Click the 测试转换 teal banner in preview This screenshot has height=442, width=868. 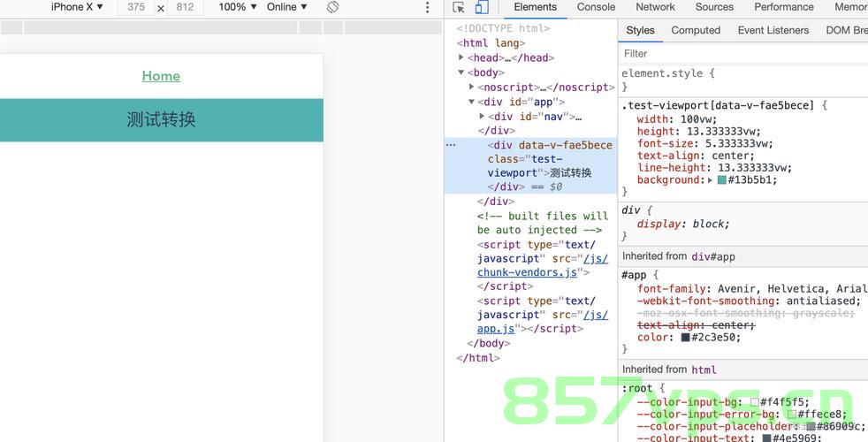[x=161, y=120]
